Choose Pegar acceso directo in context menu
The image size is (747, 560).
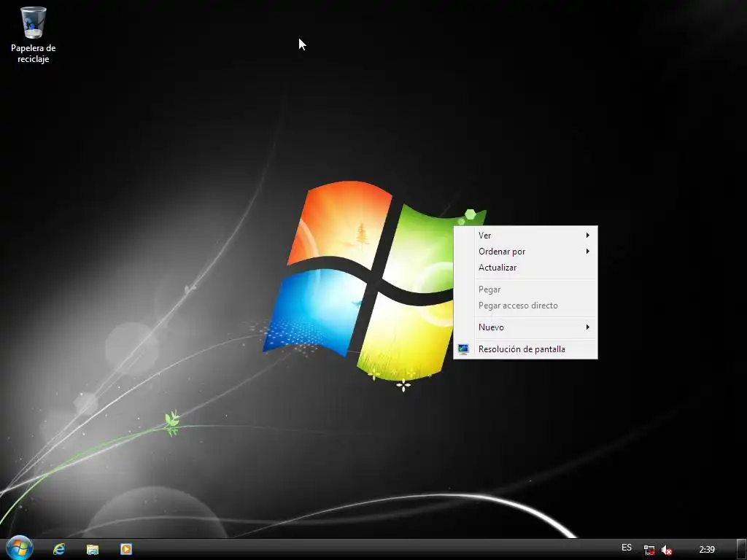click(525, 306)
